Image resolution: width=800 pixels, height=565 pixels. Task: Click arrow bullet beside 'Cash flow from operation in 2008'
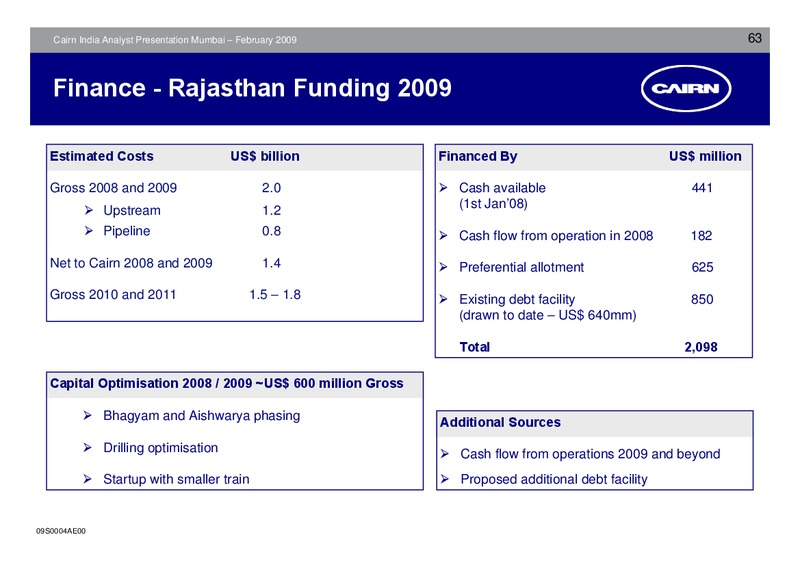tap(444, 236)
